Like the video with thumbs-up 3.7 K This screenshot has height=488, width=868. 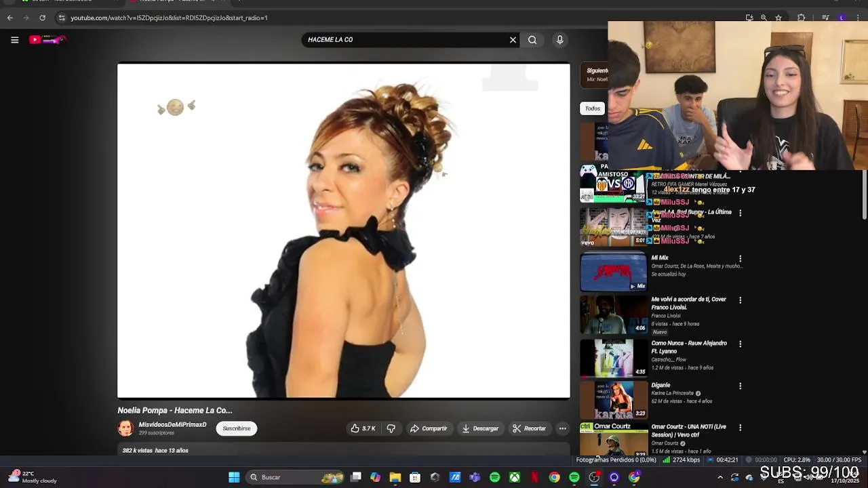tap(363, 428)
